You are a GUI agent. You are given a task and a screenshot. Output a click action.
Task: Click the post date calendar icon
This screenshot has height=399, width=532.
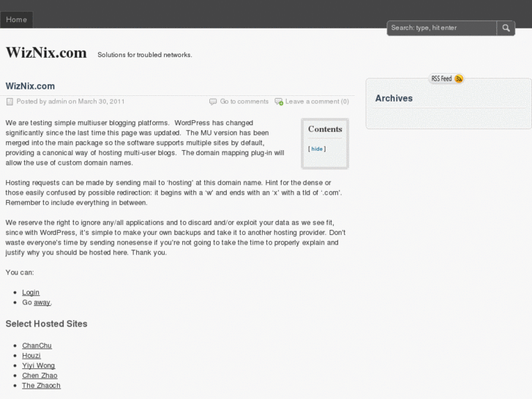coord(10,102)
